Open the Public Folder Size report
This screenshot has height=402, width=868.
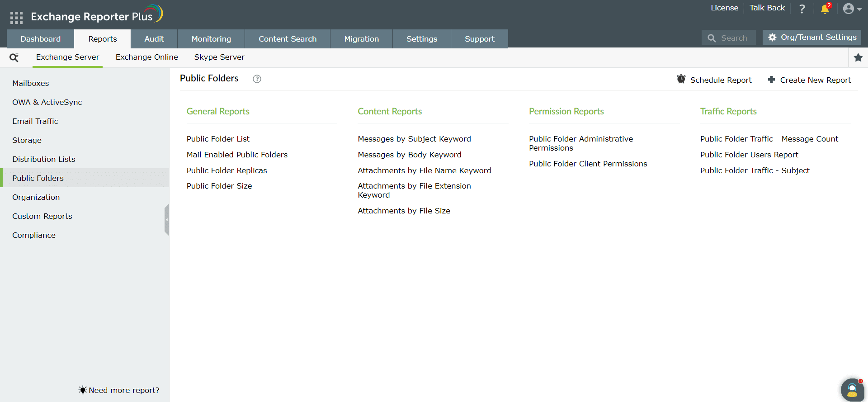click(x=219, y=186)
